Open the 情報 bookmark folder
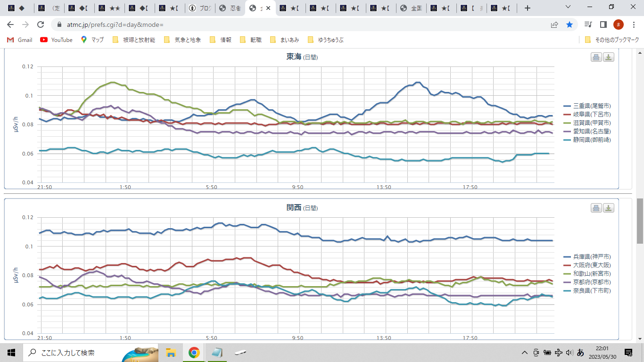644x362 pixels. point(221,40)
